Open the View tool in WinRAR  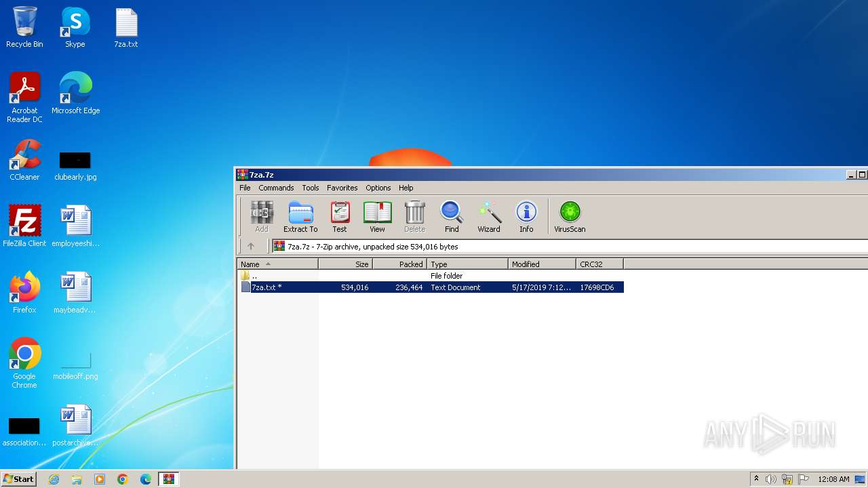coord(377,217)
